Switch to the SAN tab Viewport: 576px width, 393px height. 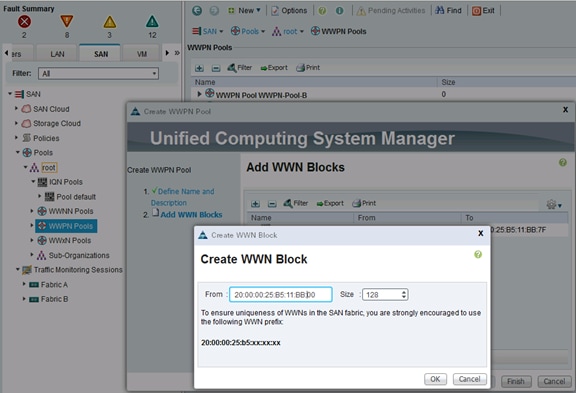click(x=101, y=54)
